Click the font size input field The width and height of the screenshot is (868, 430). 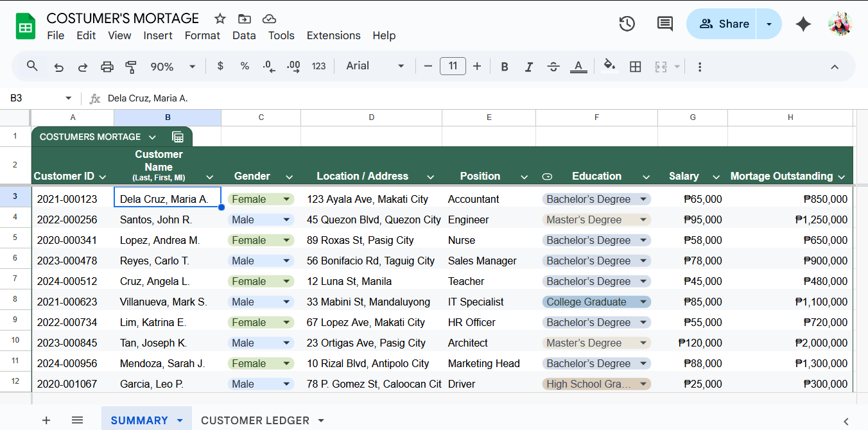453,66
